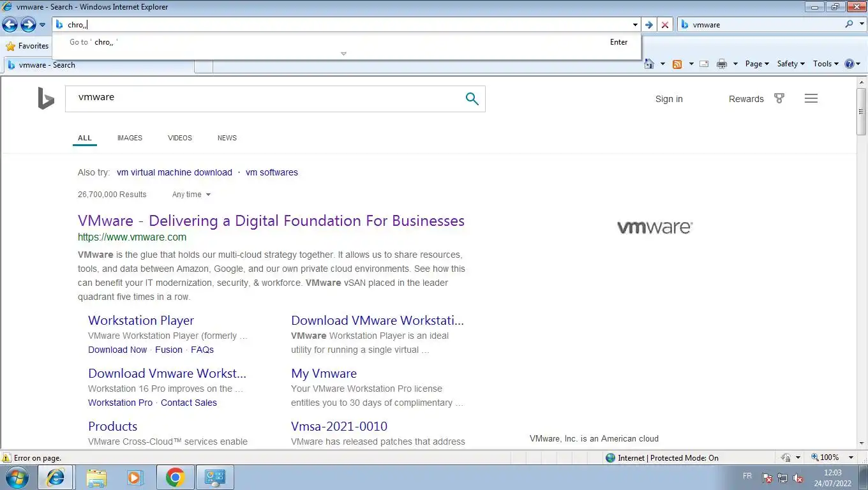Image resolution: width=868 pixels, height=490 pixels.
Task: Click the Contact Sales link
Action: tap(189, 403)
